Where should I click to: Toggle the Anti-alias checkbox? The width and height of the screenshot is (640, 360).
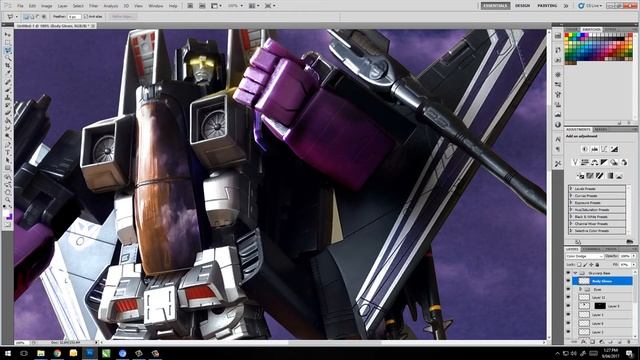click(86, 17)
